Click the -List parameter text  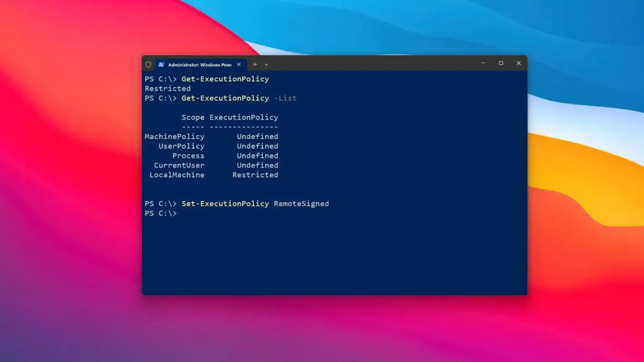(285, 98)
